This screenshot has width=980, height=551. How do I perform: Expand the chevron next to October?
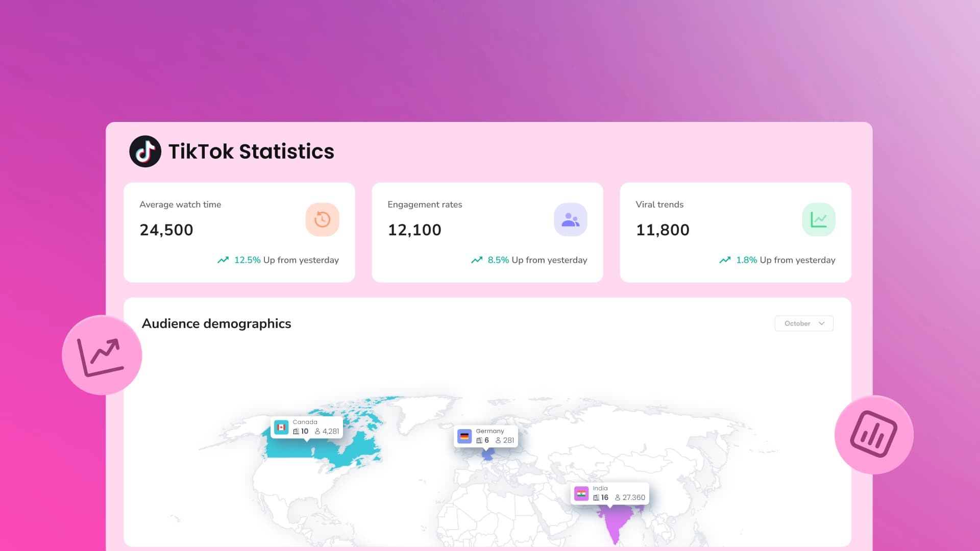[822, 323]
